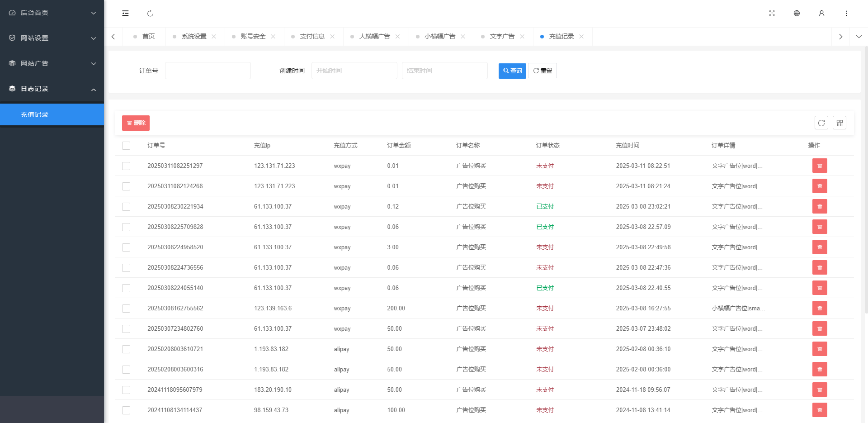Expand the 网站广告 sidebar menu

point(52,63)
